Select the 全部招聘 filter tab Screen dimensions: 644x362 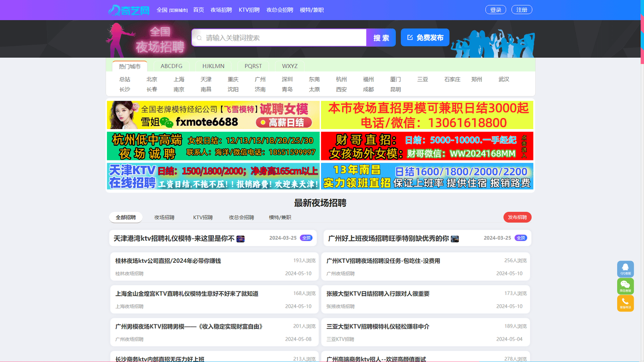coord(126,217)
